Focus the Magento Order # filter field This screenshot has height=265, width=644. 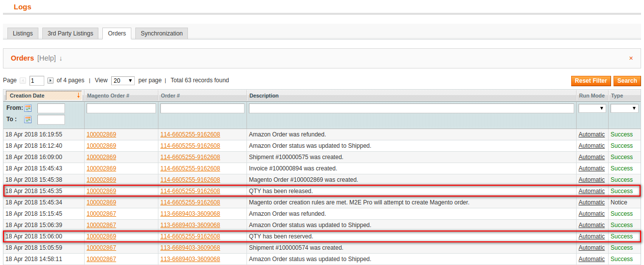pos(121,108)
